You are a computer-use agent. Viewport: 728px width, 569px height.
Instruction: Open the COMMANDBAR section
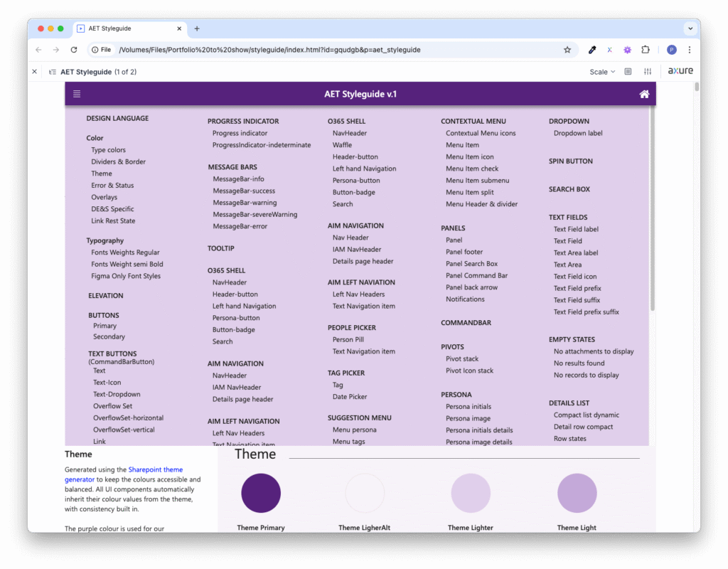[x=466, y=323]
